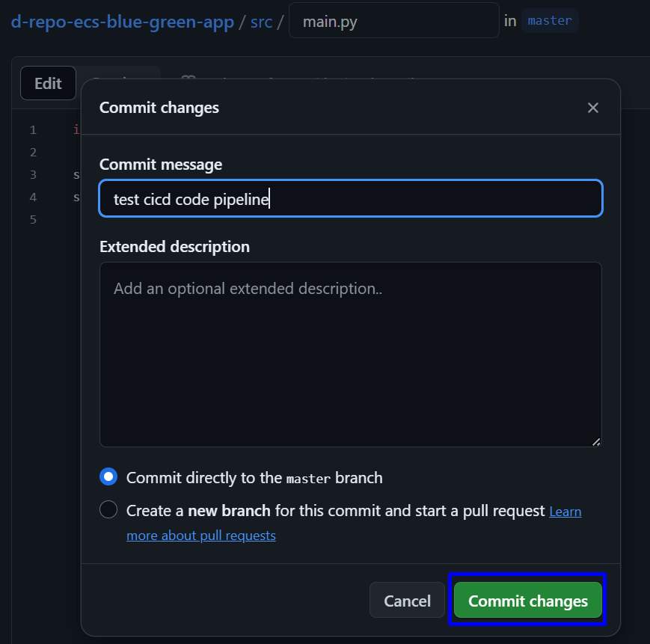This screenshot has height=644, width=650.
Task: Click the Extended description label
Action: (x=174, y=247)
